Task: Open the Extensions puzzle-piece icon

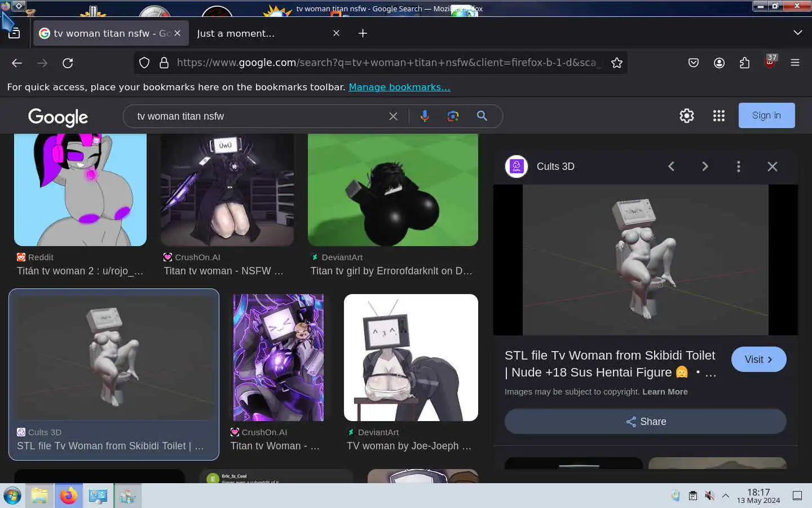Action: (744, 63)
